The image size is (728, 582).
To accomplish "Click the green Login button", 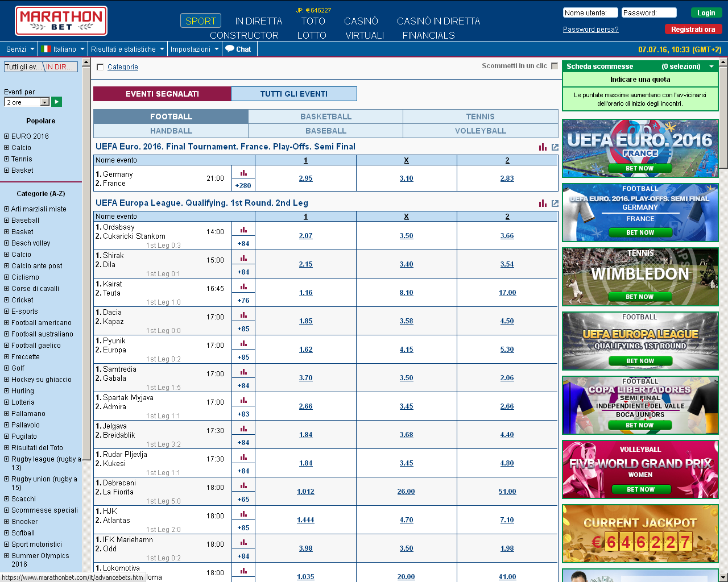I will click(x=706, y=13).
